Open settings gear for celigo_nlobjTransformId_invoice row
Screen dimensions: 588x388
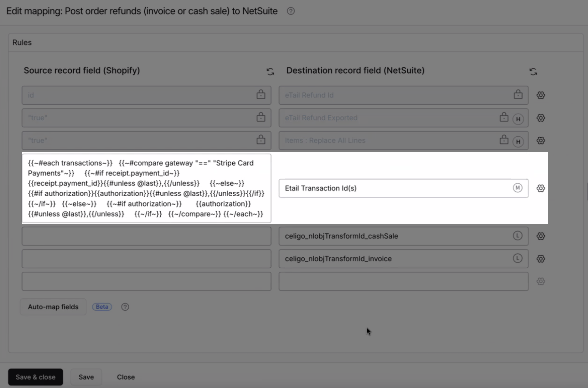[x=541, y=259]
